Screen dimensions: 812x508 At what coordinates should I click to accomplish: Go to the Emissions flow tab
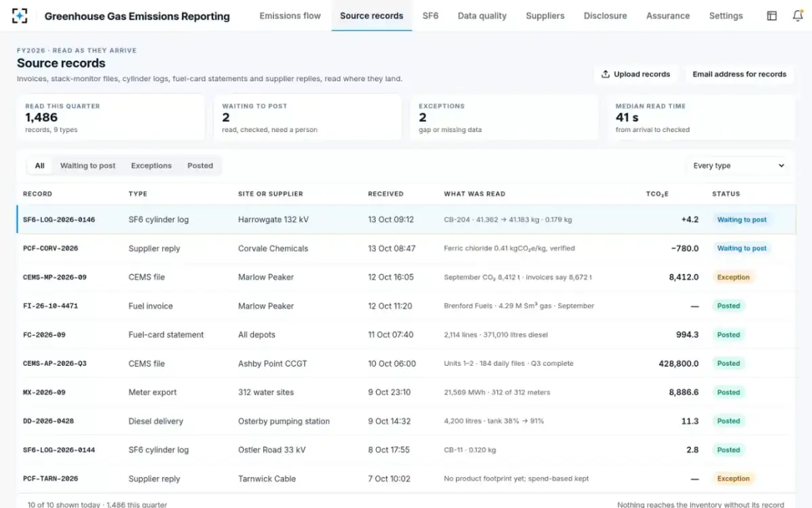tap(290, 16)
